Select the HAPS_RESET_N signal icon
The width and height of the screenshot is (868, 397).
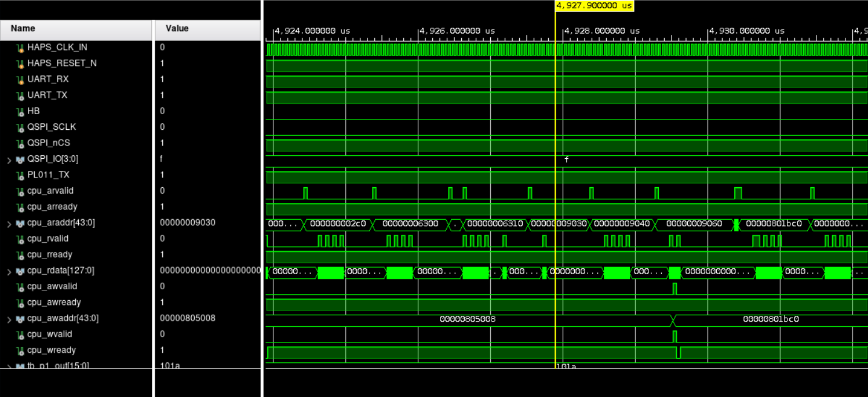coord(20,63)
